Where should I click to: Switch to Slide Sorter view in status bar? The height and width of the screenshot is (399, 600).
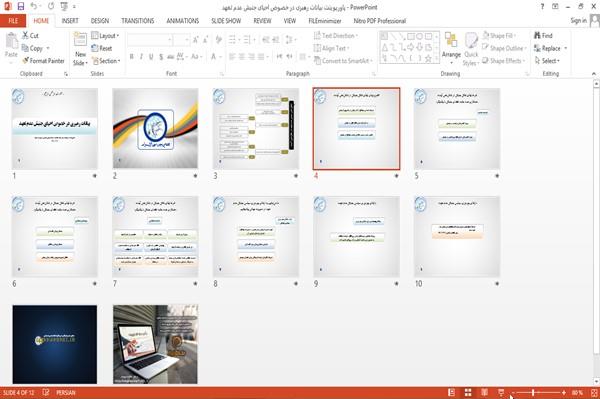(x=468, y=392)
